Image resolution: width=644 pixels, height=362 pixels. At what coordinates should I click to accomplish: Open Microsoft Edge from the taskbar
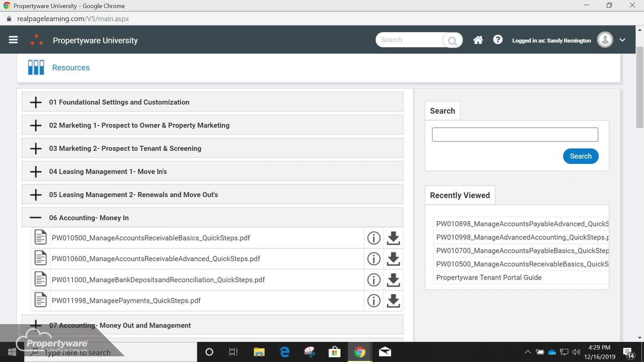[284, 352]
